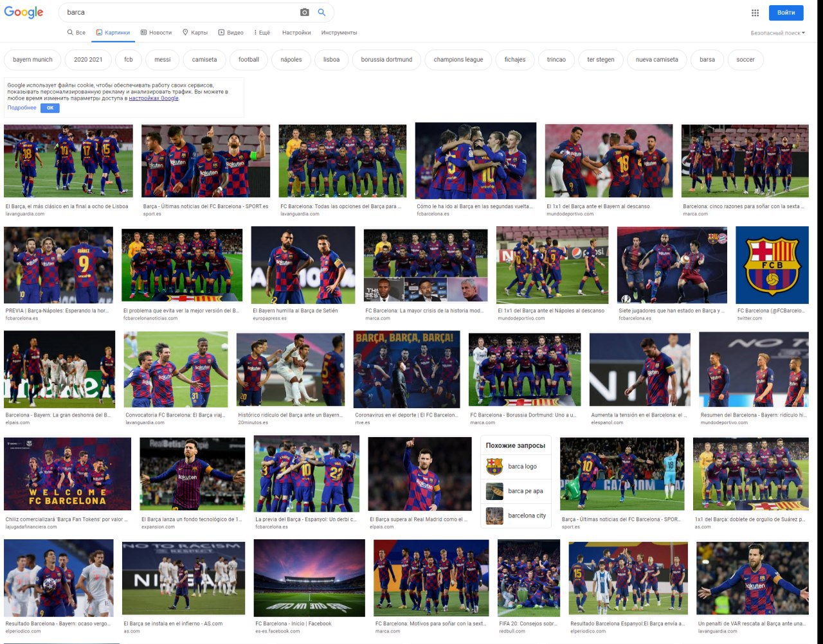Click barcelona city small thumbnail
823x644 pixels.
tap(494, 515)
